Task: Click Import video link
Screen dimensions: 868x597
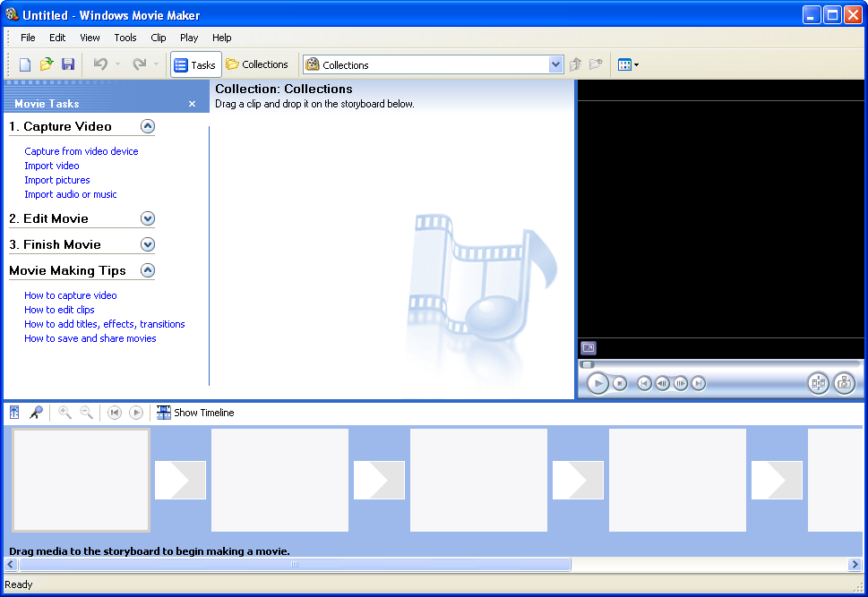Action: tap(52, 166)
